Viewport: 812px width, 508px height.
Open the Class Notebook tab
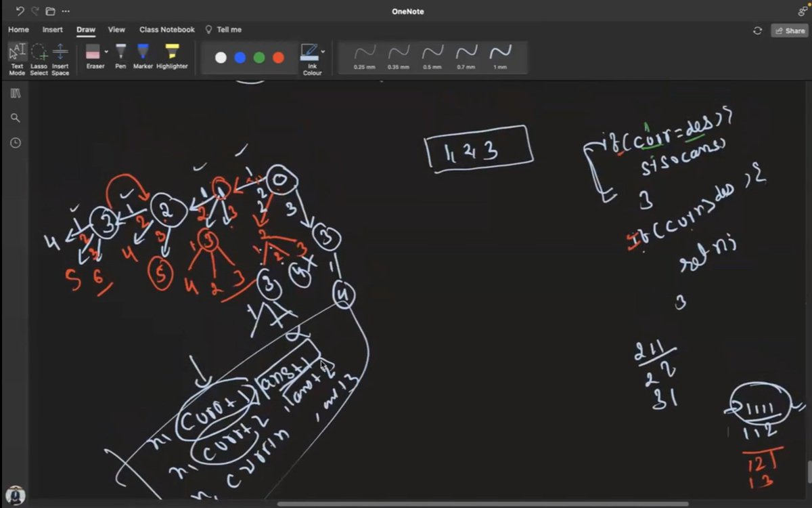pyautogui.click(x=166, y=30)
